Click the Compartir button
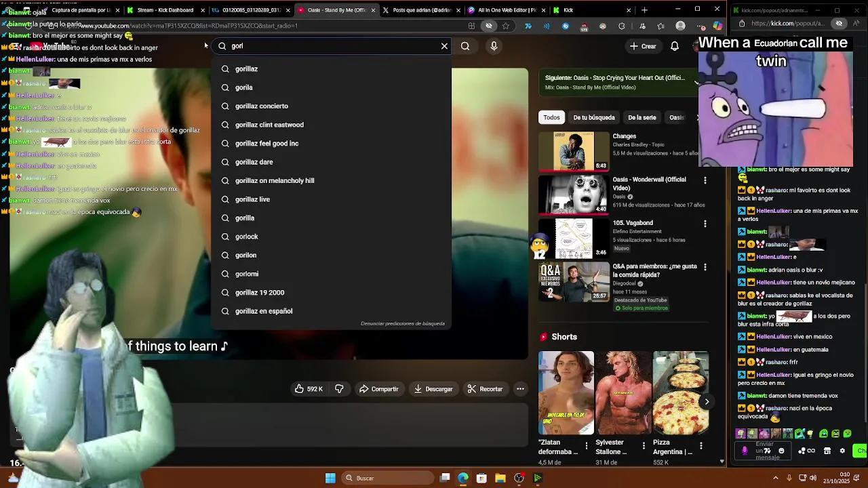Screen dimensions: 868x488 pos(378,389)
